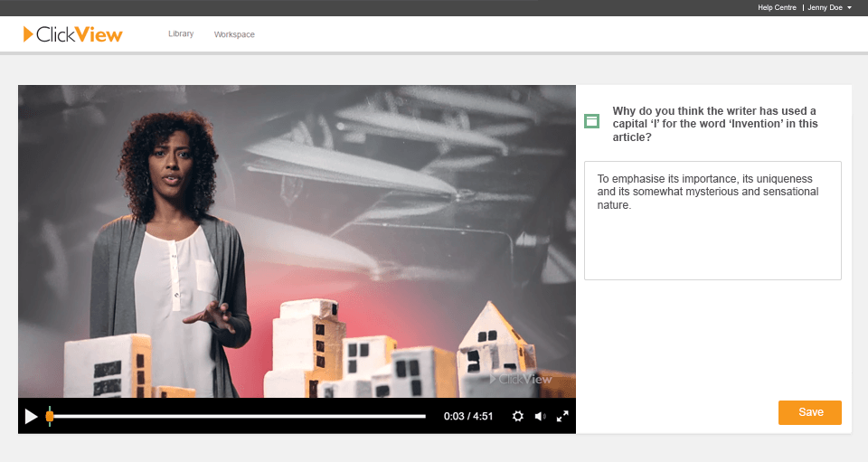Click the 0:03 / 4:51 time display

[x=468, y=416]
